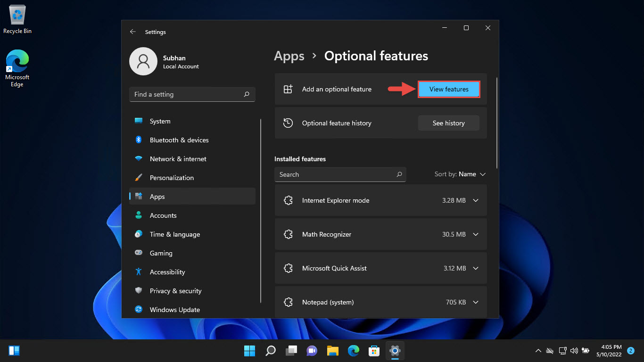Open the Sort by Name dropdown
Screen dimensions: 644x362
point(460,174)
